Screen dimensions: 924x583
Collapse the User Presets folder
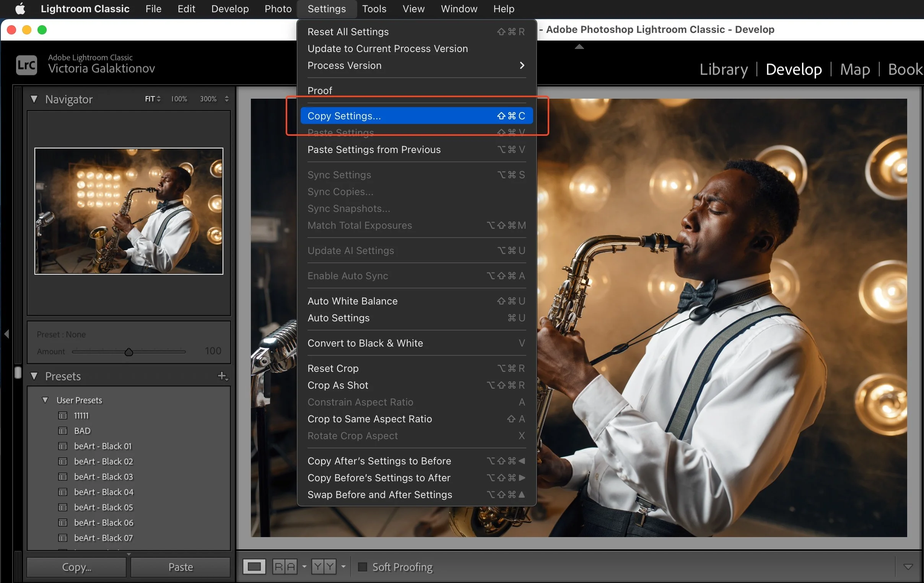(x=45, y=400)
